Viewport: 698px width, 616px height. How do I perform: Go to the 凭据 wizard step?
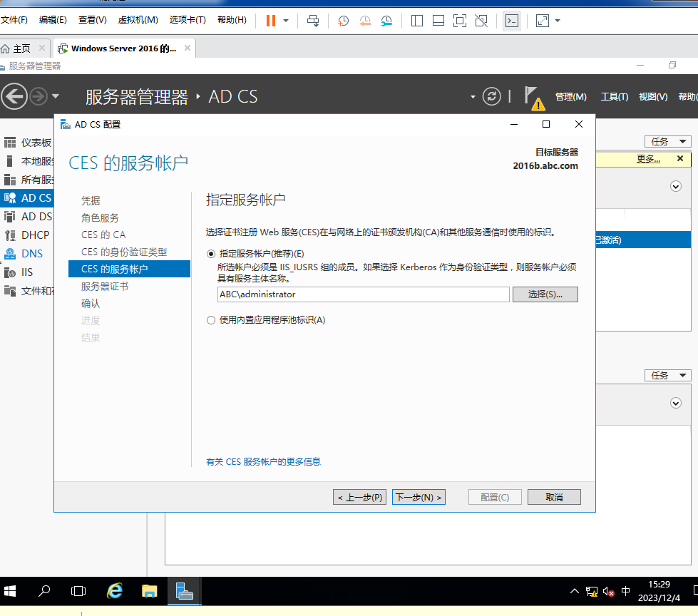pyautogui.click(x=91, y=201)
